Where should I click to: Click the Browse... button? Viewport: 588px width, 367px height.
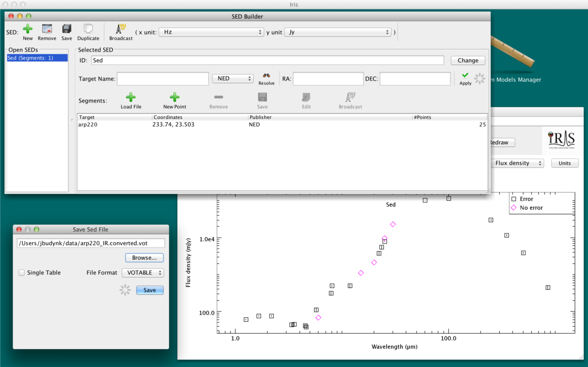pyautogui.click(x=144, y=258)
